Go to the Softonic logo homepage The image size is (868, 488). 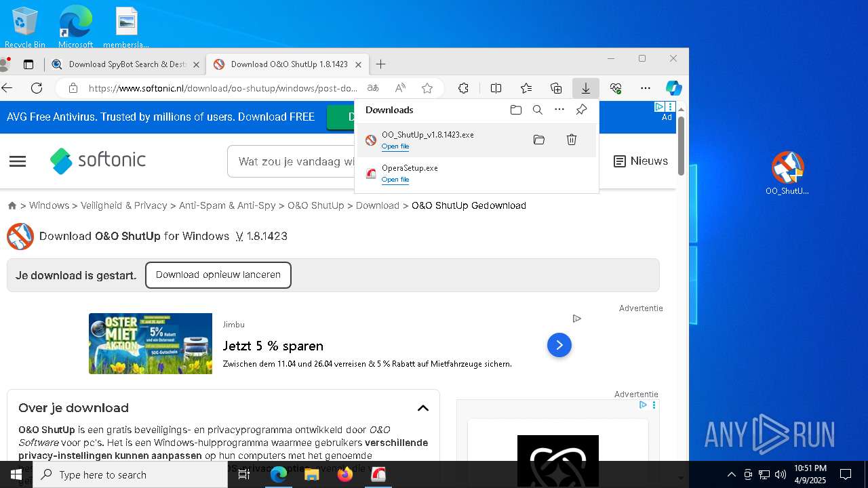point(98,161)
